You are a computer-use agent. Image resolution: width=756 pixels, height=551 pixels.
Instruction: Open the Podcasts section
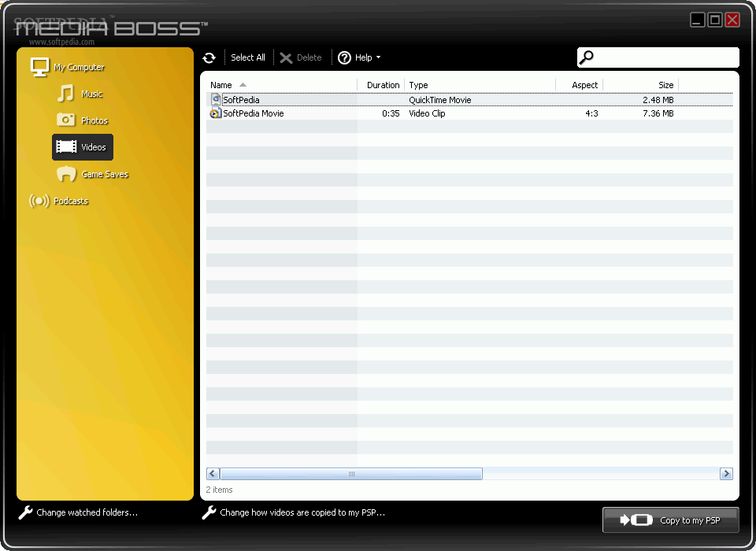[x=71, y=201]
